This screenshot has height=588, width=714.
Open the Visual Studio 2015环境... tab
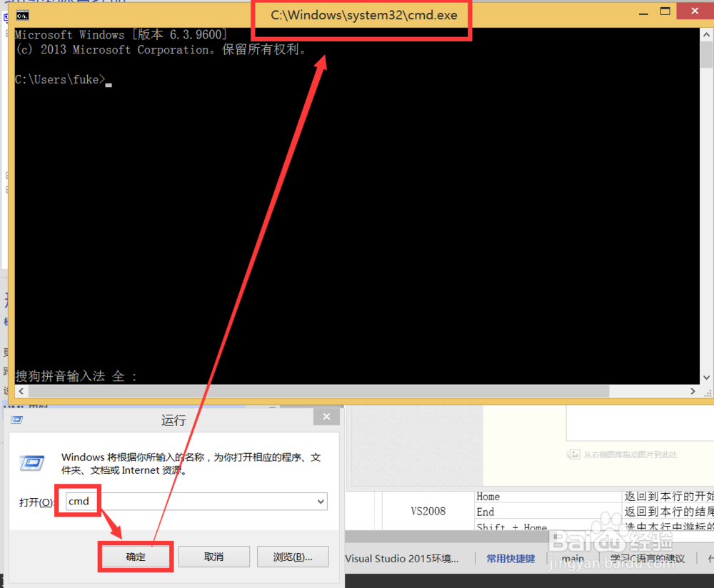pyautogui.click(x=402, y=559)
